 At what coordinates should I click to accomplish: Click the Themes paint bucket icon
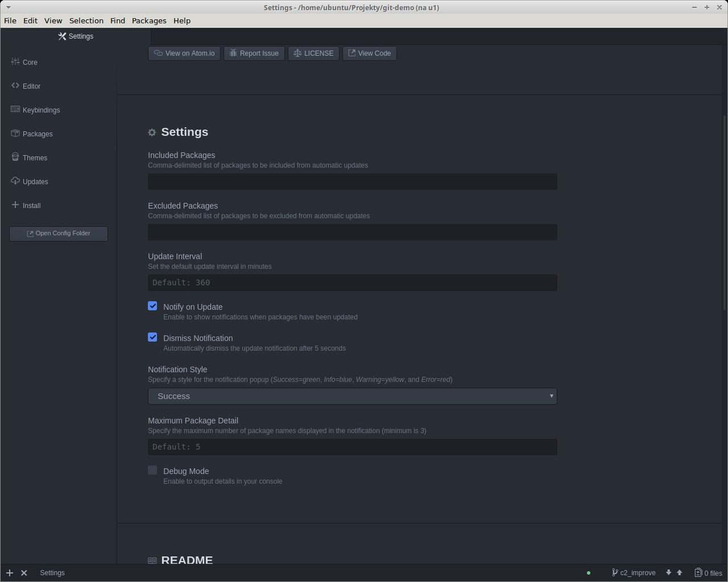tap(15, 157)
